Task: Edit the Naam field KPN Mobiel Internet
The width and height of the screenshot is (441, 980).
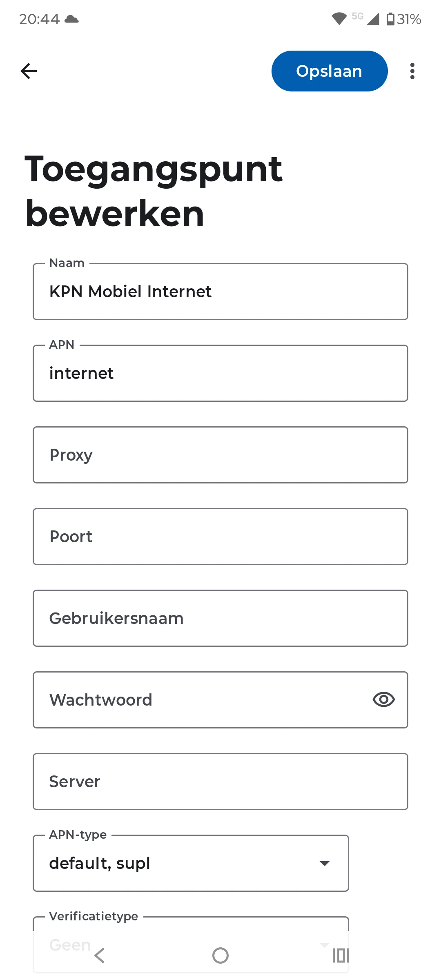Action: click(220, 292)
